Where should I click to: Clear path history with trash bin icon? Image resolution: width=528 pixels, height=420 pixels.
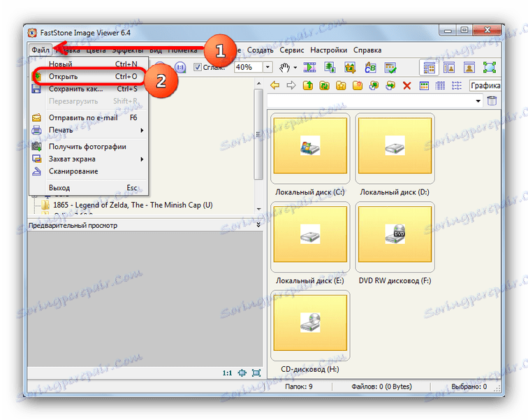click(x=492, y=101)
